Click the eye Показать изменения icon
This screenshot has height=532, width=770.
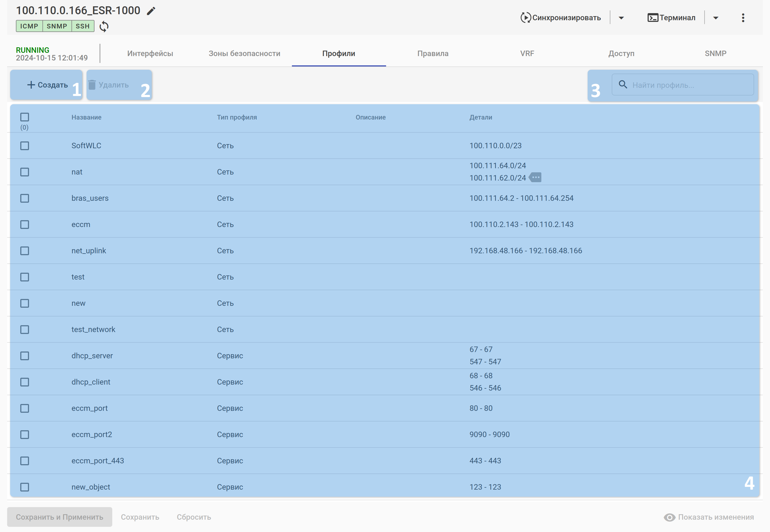(669, 517)
